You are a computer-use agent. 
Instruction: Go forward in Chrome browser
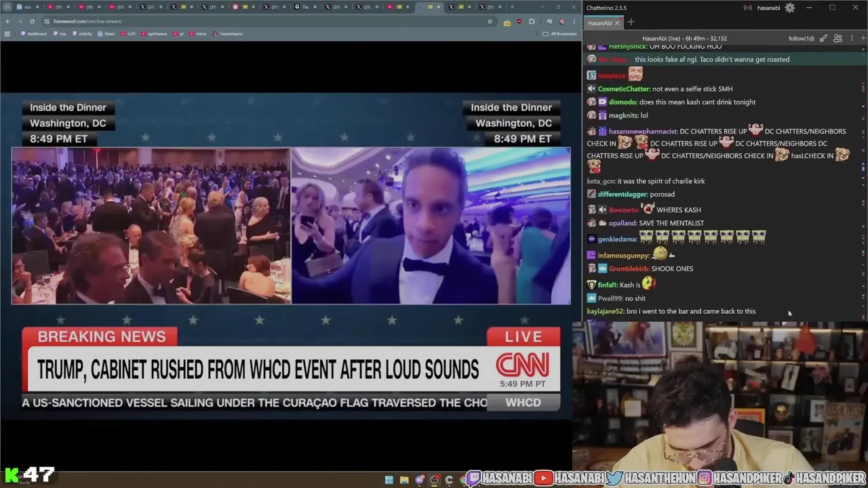19,21
